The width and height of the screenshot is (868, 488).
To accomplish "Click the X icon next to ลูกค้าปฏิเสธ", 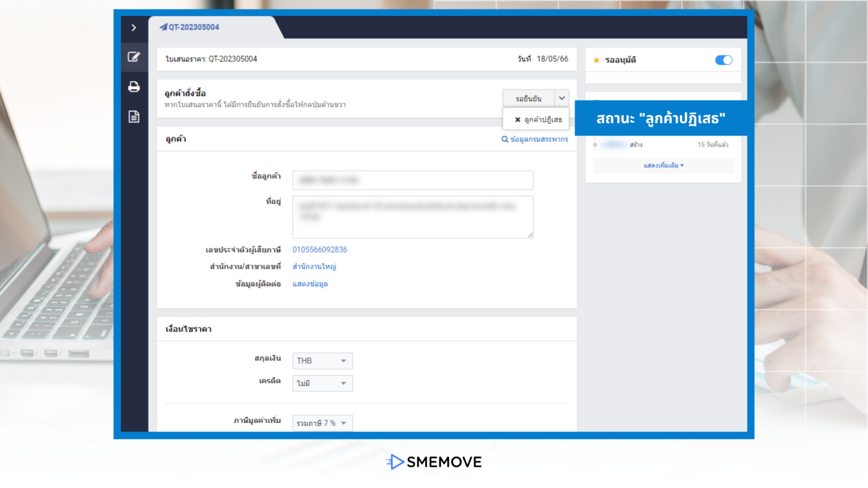I will (517, 119).
